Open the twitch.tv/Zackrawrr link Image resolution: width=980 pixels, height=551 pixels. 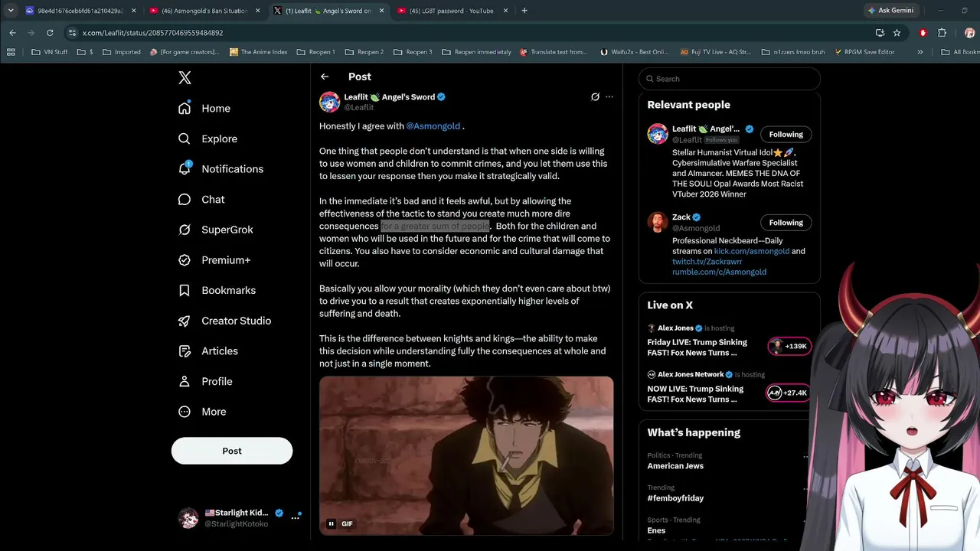[x=707, y=262]
